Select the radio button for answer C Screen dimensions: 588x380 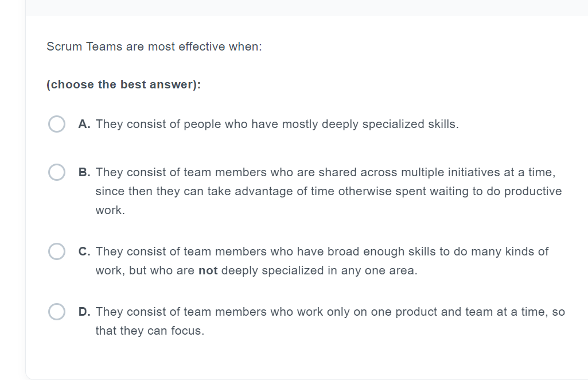56,251
